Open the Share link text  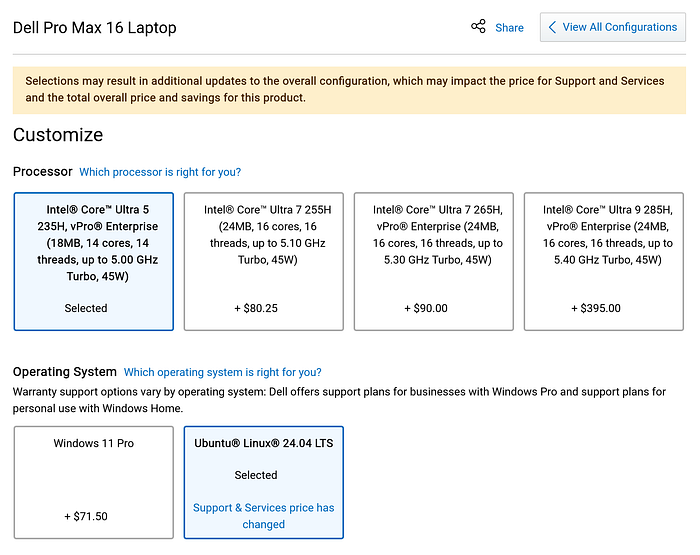[509, 28]
